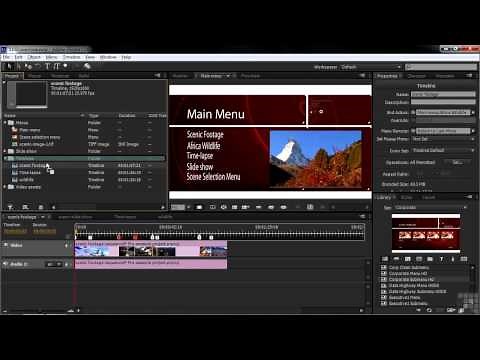Open the Timeline menu in the menu bar
The height and width of the screenshot is (360, 480).
(71, 57)
